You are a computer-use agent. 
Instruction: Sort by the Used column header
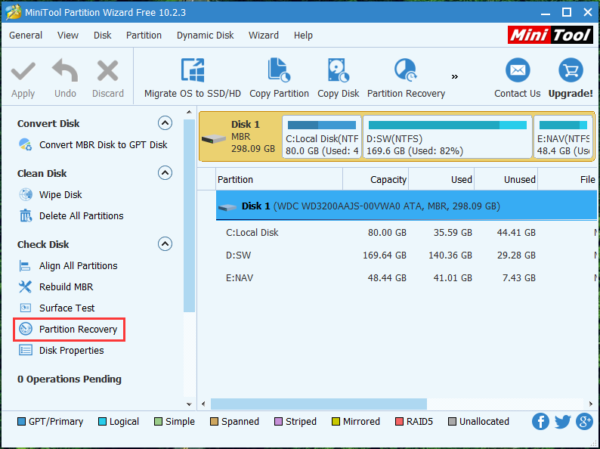(442, 179)
